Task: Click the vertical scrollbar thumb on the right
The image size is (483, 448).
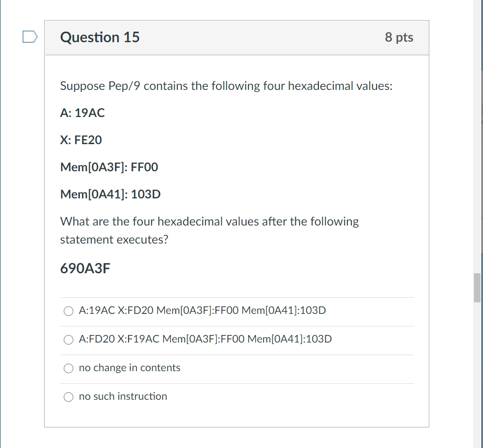Action: [x=477, y=288]
